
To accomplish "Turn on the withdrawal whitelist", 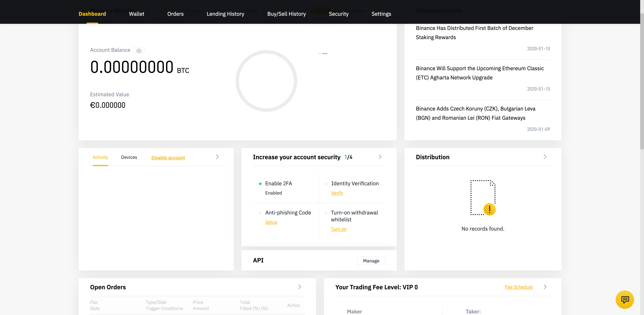I will click(x=338, y=229).
